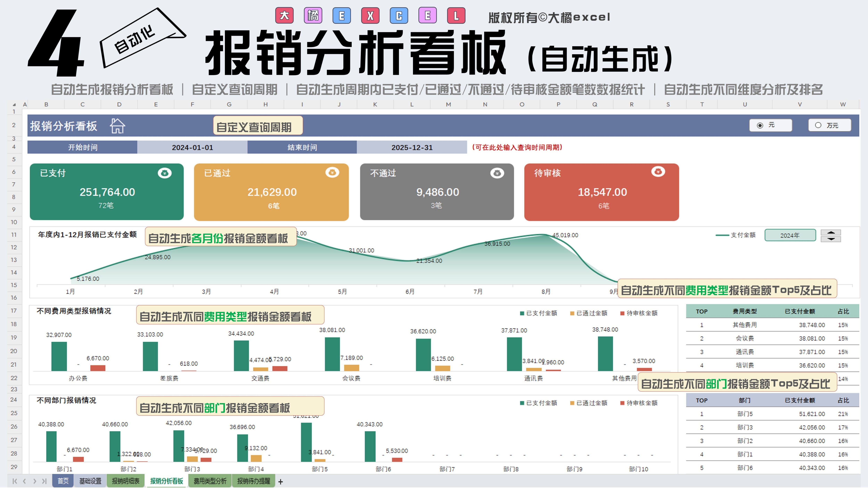Click money icon on 已支付 card
The width and height of the screenshot is (868, 488).
coord(164,173)
